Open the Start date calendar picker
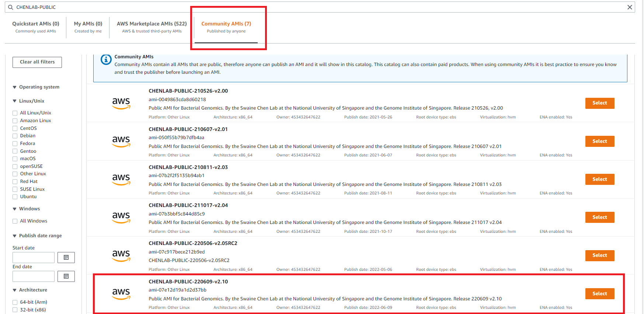Viewport: 644px width, 314px height. tap(66, 258)
